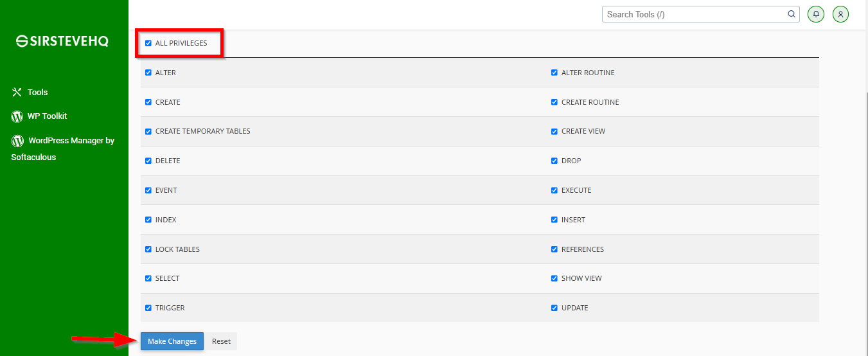Click the ALTER ROUTINE label text
Viewport: 868px width, 356px height.
click(588, 73)
